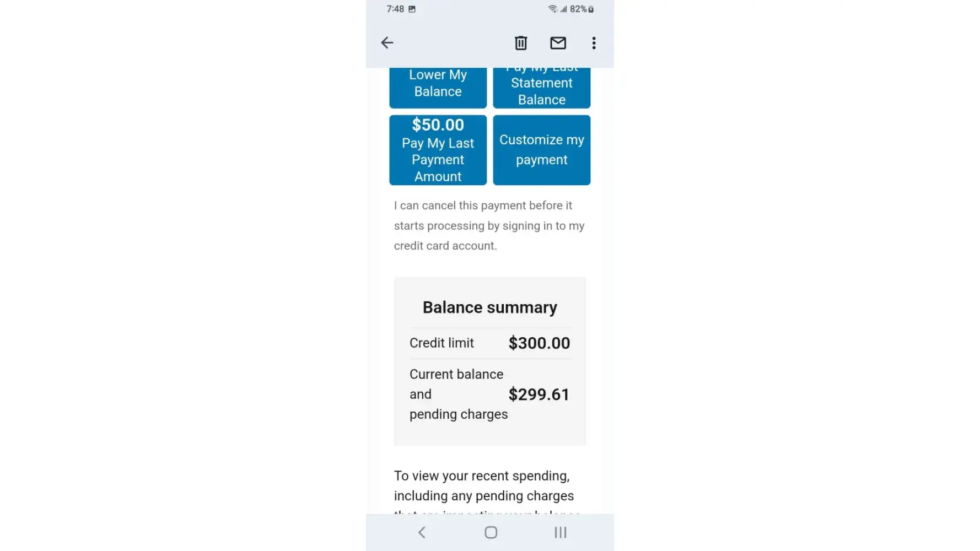Tap the 'To view your recent spending' paragraph

tap(483, 486)
